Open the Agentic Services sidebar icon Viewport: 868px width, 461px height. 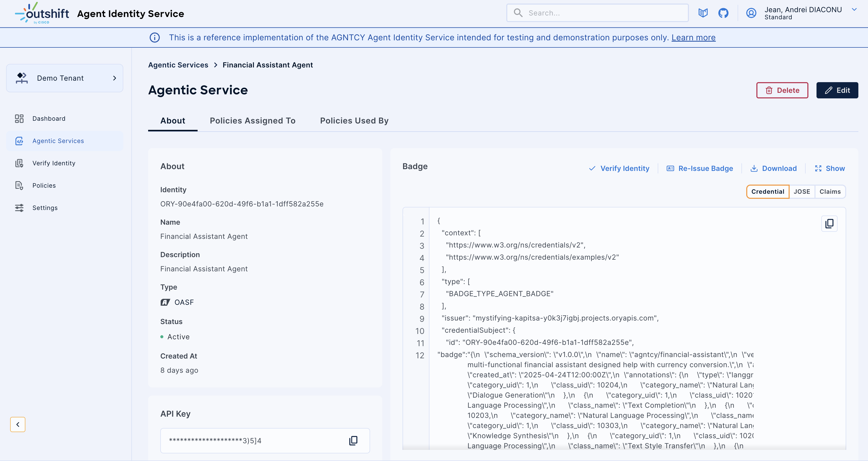tap(19, 141)
